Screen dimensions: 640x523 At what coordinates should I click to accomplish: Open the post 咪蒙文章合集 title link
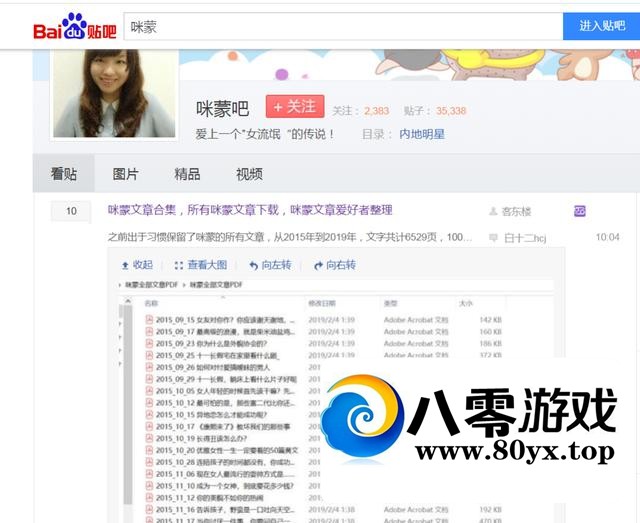(250, 210)
